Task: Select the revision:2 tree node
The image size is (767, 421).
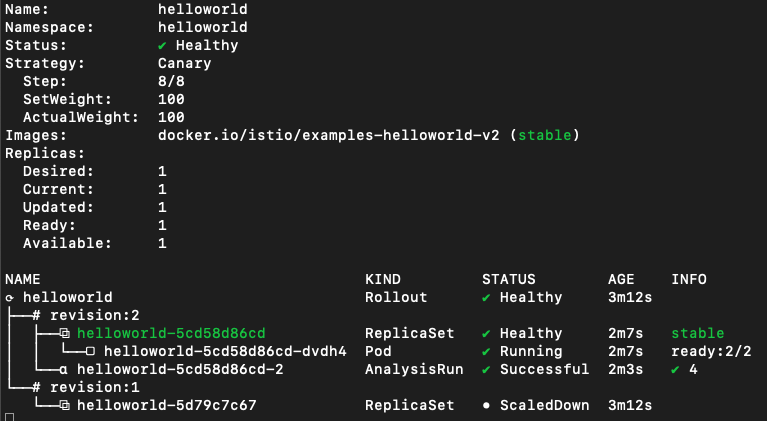Action: pos(86,315)
